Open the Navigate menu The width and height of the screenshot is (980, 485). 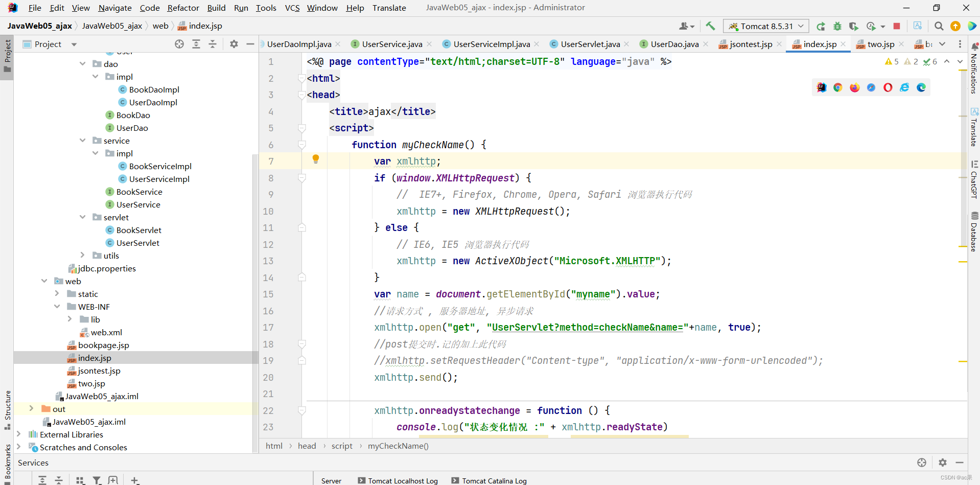pyautogui.click(x=115, y=8)
